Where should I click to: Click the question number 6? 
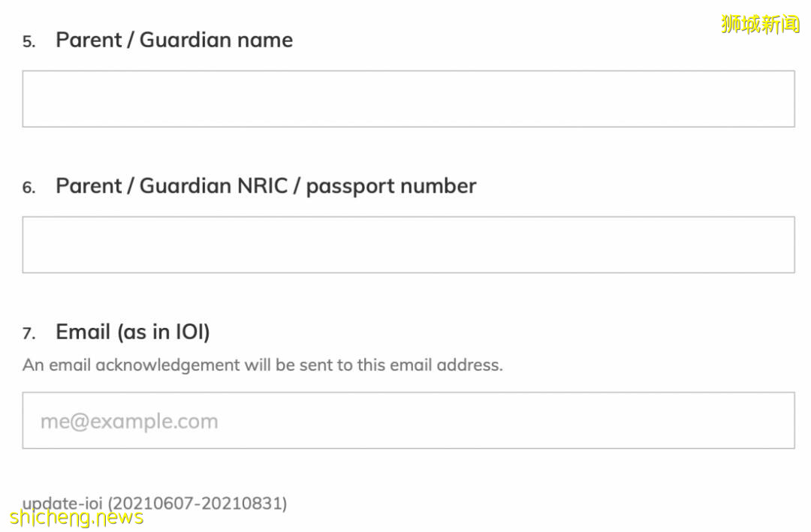coord(29,188)
